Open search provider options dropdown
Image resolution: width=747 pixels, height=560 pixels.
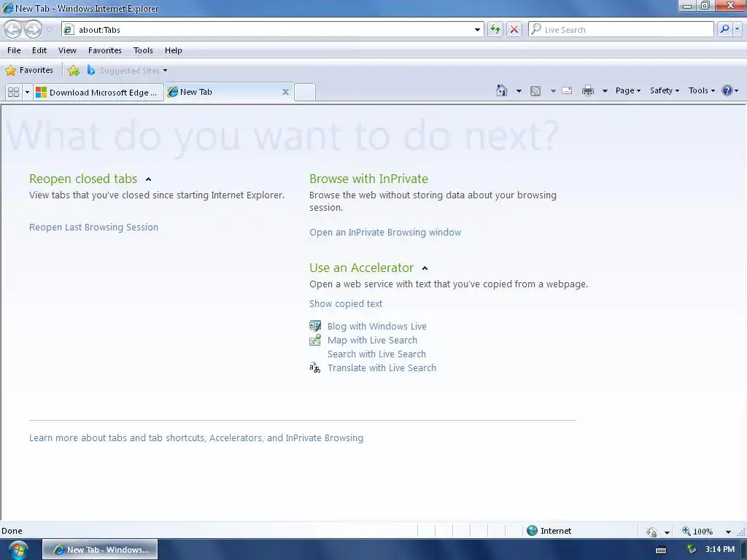(x=737, y=29)
